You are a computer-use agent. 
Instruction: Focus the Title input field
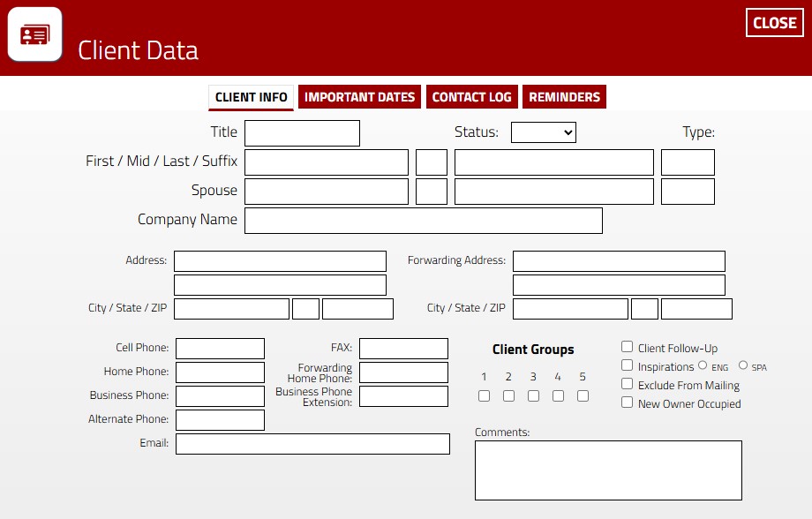303,133
